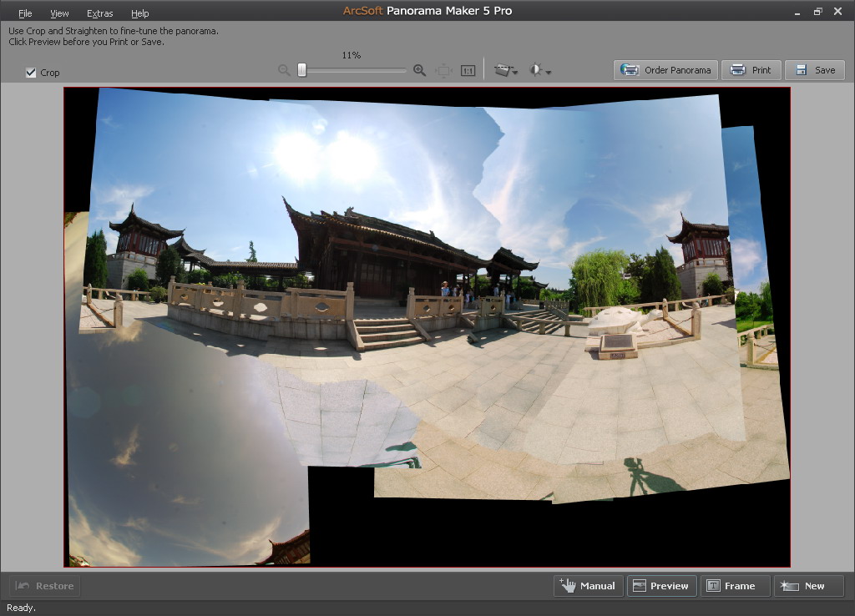Open the Extras menu
Image resolution: width=855 pixels, height=616 pixels.
[99, 13]
